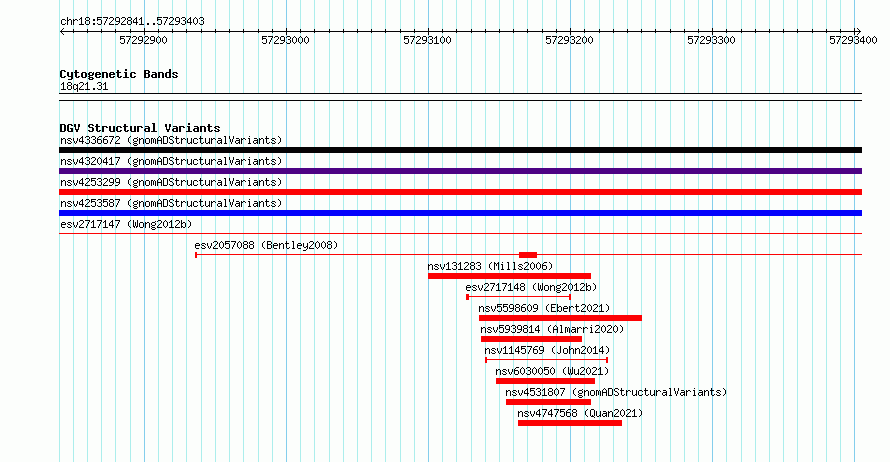
Task: Open the nsv1145769 (John2014) label
Action: (547, 350)
